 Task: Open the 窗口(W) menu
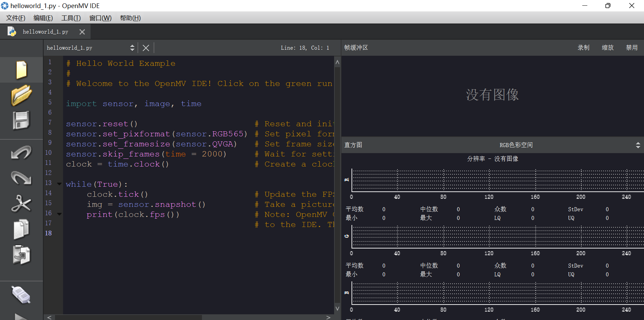pos(100,18)
